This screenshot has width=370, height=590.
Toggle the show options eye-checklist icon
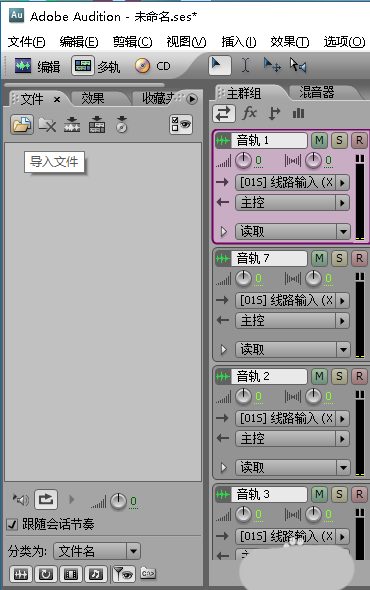coord(181,125)
